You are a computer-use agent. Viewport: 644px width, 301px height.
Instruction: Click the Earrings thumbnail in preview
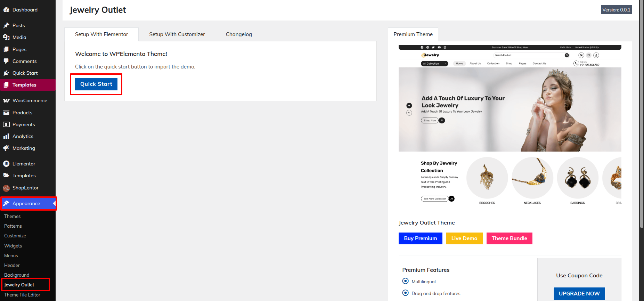click(x=577, y=178)
